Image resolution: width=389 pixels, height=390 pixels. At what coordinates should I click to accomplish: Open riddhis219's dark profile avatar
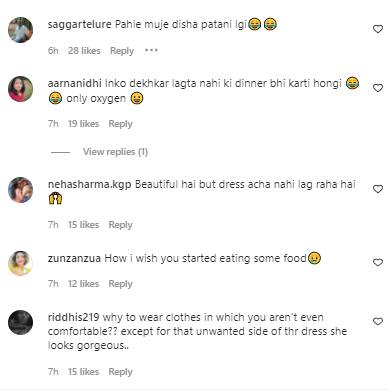pos(20,322)
